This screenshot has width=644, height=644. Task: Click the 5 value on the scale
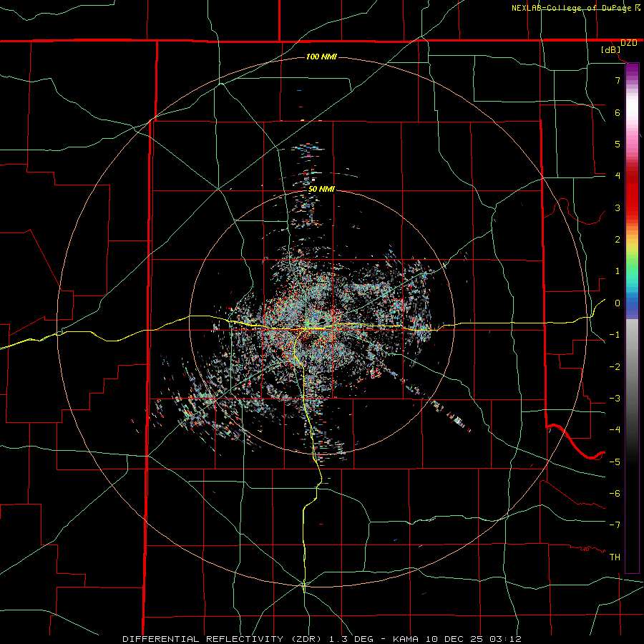pos(618,144)
